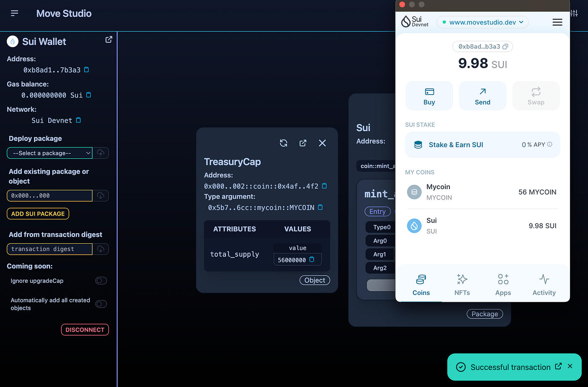
Task: Copy the Sui Devnet network name
Action: [x=79, y=120]
